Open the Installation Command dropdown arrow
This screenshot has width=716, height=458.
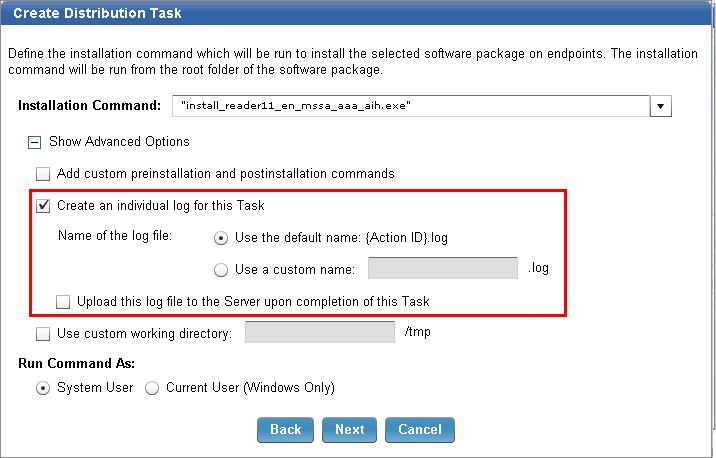pos(661,105)
